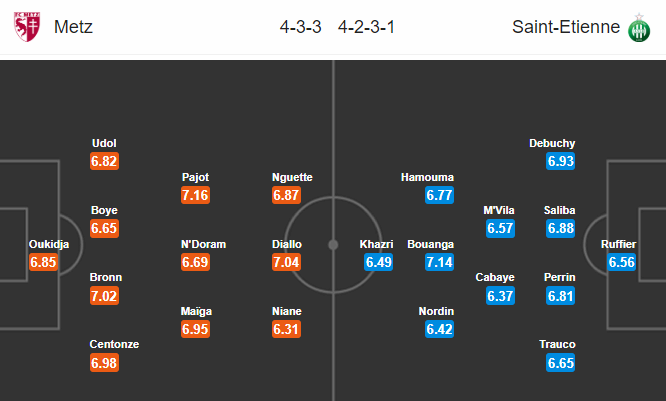Open the Saint-Etienne team name link
This screenshot has height=401, width=666.
click(x=566, y=27)
